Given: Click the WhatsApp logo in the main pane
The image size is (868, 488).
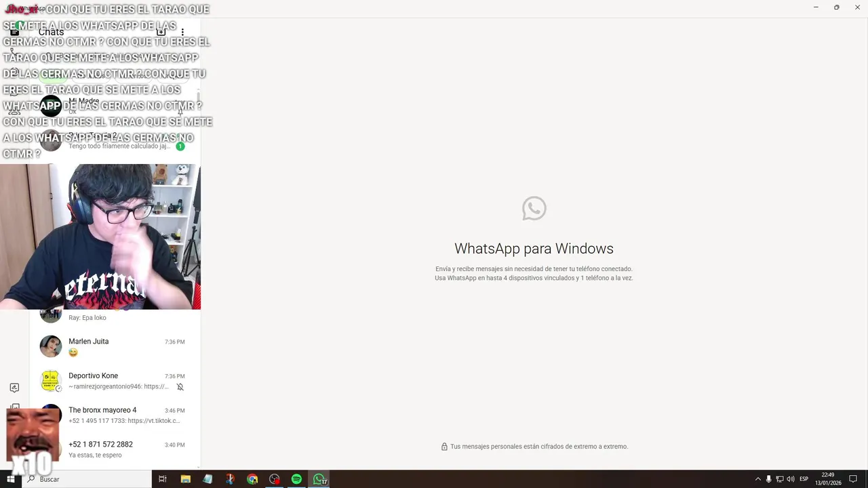Looking at the screenshot, I should pos(534,209).
